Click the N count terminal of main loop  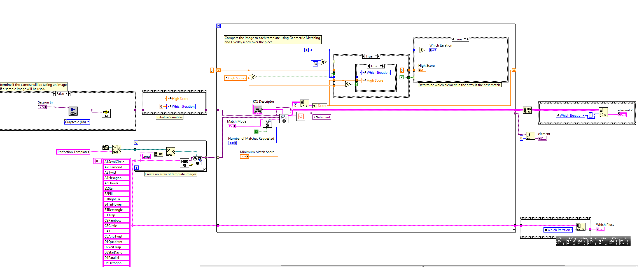(219, 26)
